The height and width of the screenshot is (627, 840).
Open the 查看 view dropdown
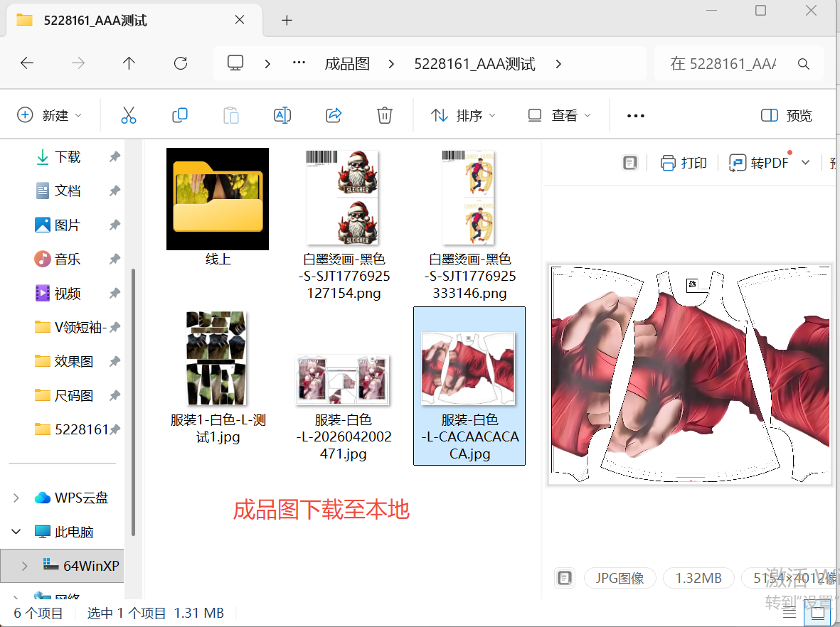click(x=559, y=115)
